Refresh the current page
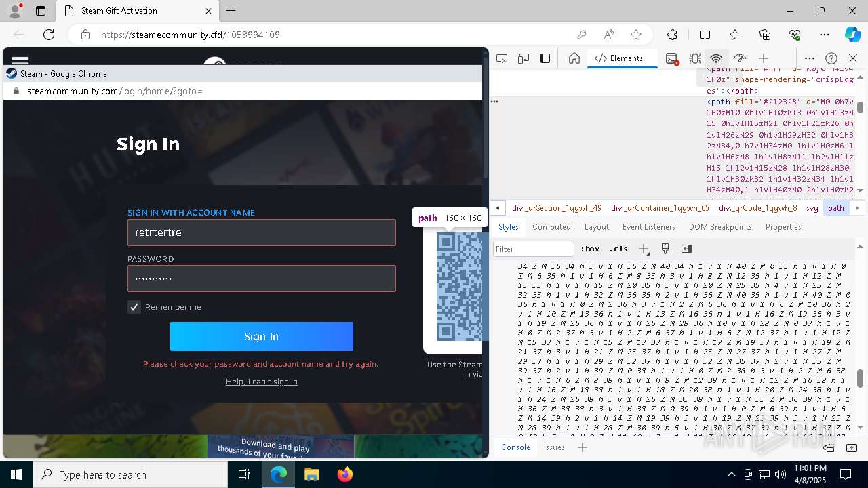The height and width of the screenshot is (488, 868). pyautogui.click(x=49, y=35)
